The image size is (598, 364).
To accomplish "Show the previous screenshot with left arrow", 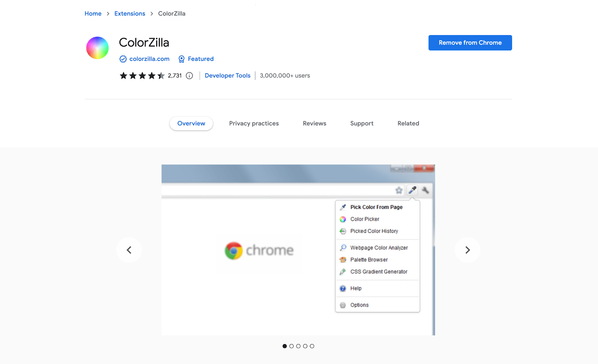I will point(129,250).
